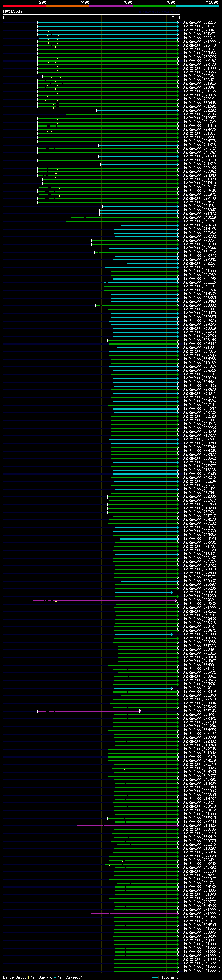Viewport: 222px width, 980px height.
Task: Select the UniRef100_B8AHM8 label
Action: click(199, 103)
